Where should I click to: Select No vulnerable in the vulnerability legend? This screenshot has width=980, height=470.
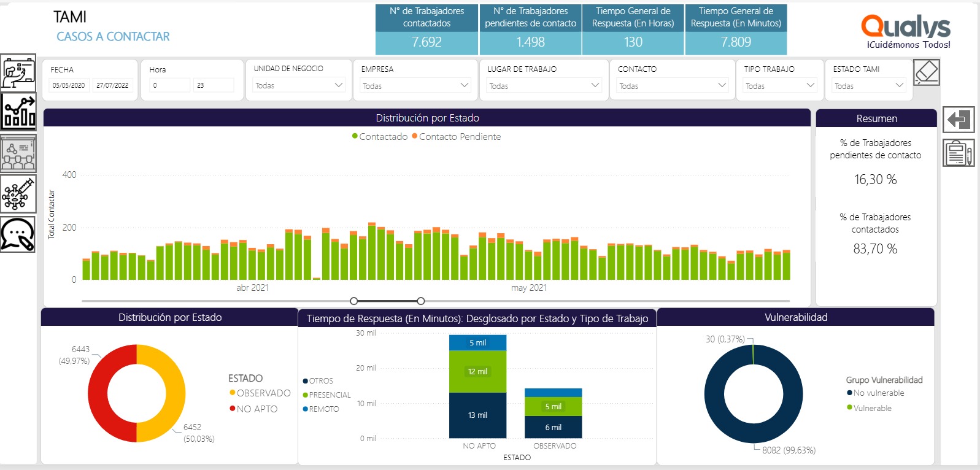[x=876, y=393]
